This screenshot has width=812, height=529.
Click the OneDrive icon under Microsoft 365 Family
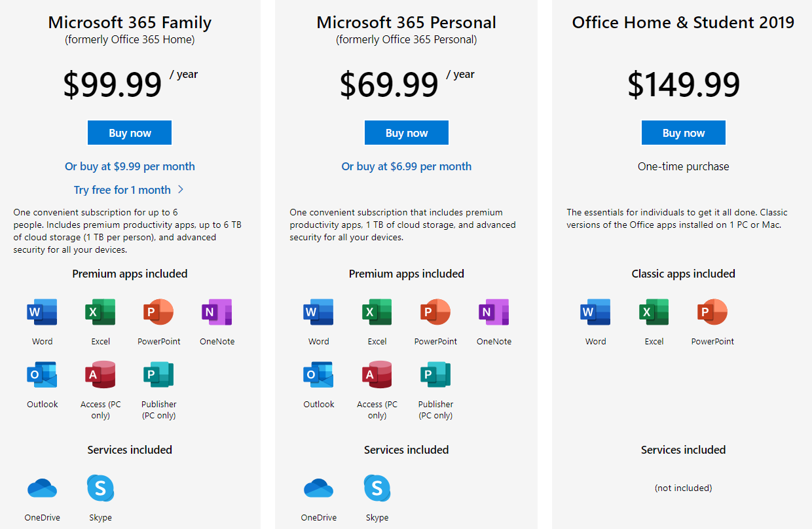point(42,488)
